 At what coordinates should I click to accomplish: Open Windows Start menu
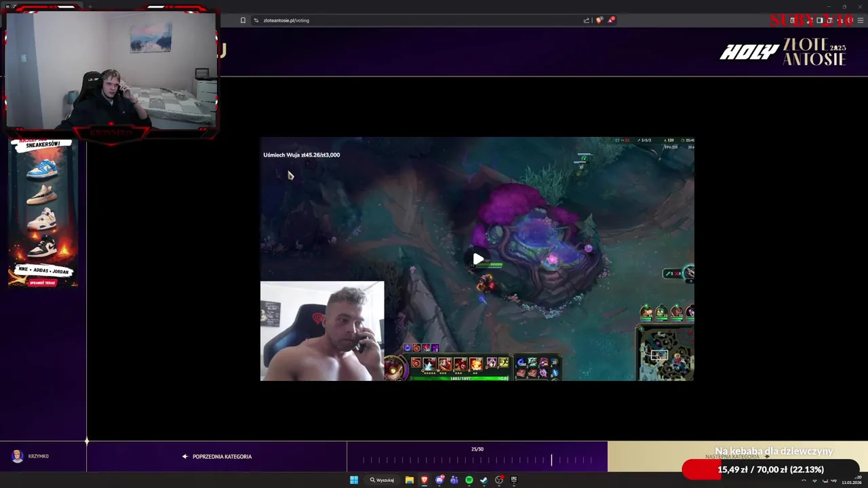click(x=354, y=480)
